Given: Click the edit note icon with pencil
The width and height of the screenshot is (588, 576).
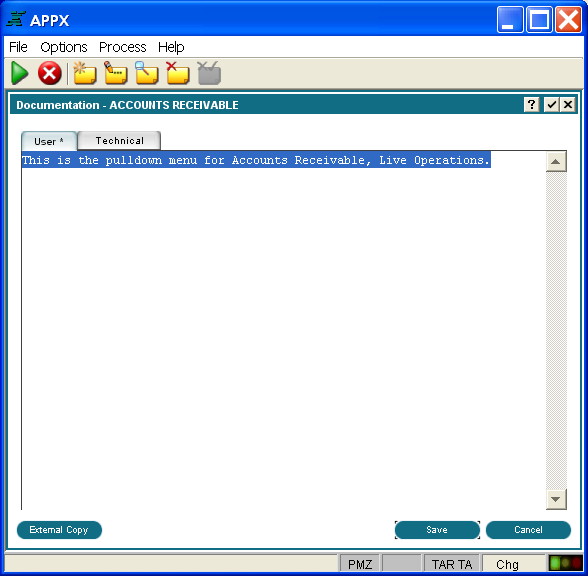Looking at the screenshot, I should 116,73.
